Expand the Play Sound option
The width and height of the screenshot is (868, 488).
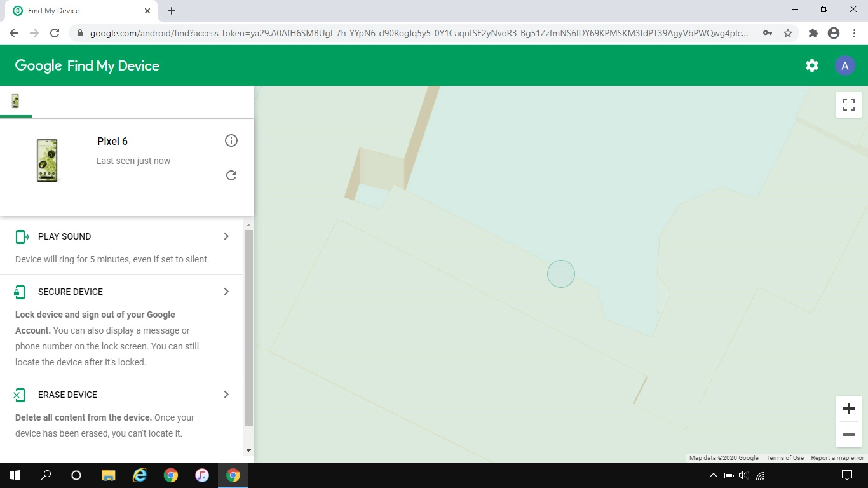click(x=226, y=236)
